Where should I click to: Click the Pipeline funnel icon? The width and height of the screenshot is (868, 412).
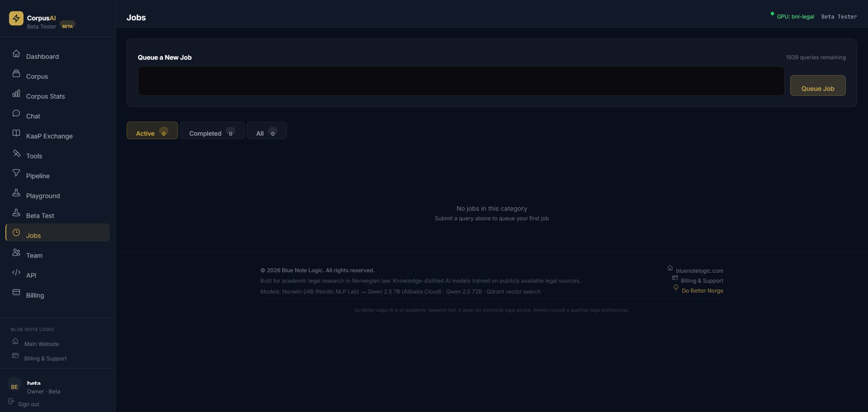pos(16,173)
